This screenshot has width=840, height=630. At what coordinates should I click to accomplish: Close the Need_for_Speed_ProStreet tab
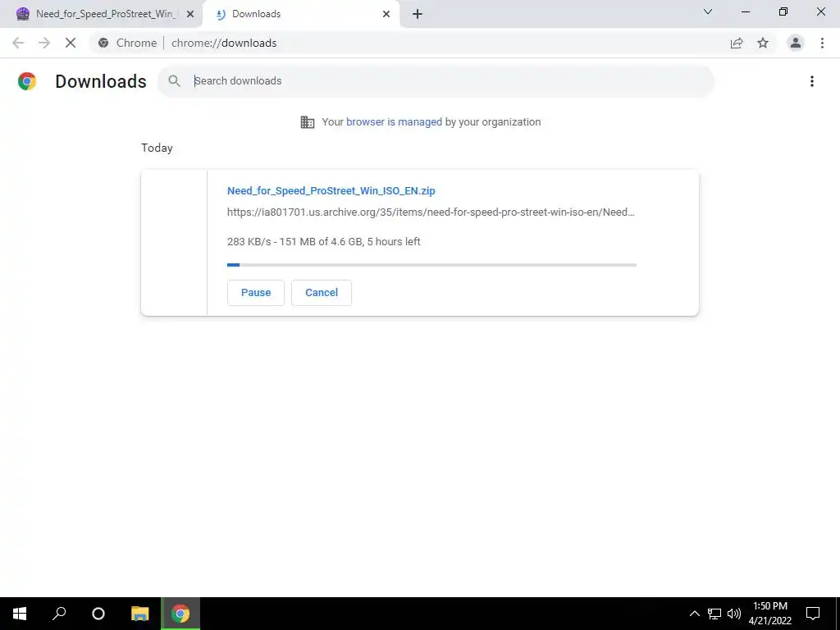coord(189,14)
